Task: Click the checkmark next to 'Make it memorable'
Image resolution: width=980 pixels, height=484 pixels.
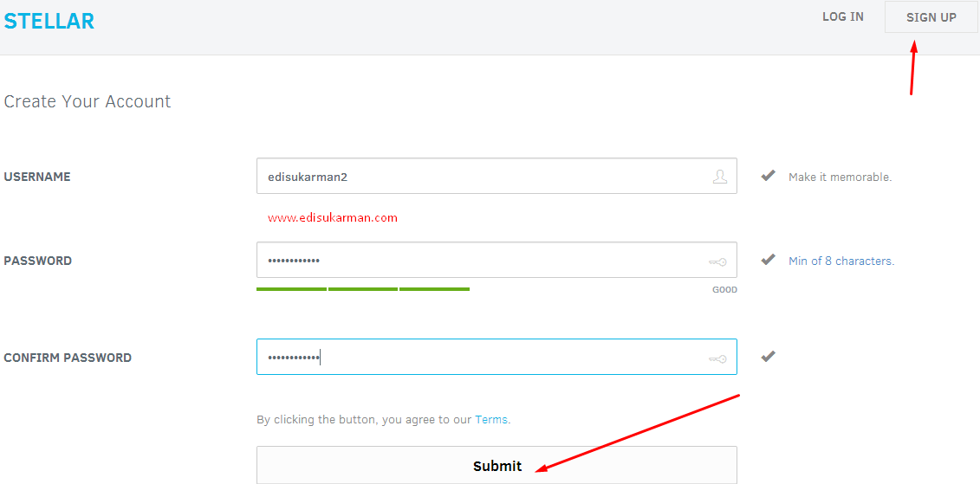Action: 768,176
